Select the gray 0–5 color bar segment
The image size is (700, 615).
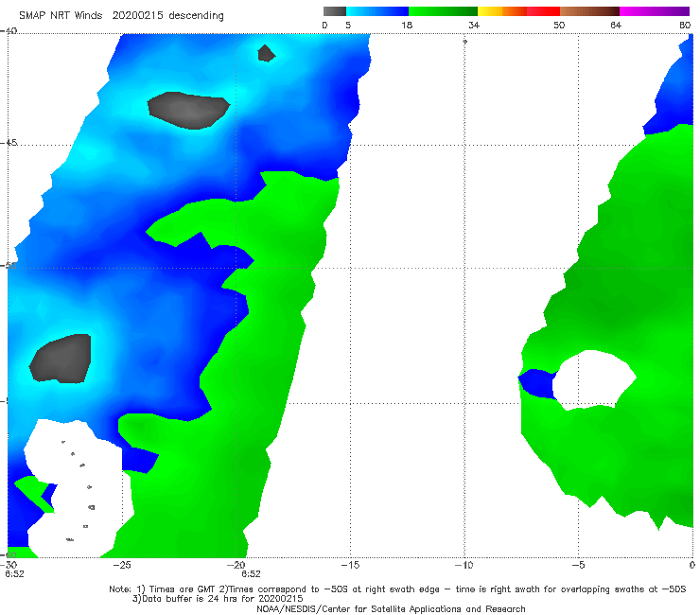click(x=335, y=11)
